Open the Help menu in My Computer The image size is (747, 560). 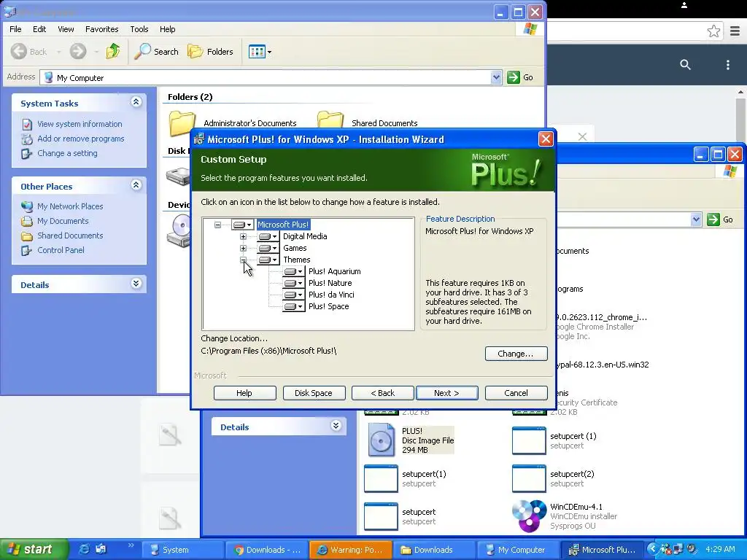[167, 29]
